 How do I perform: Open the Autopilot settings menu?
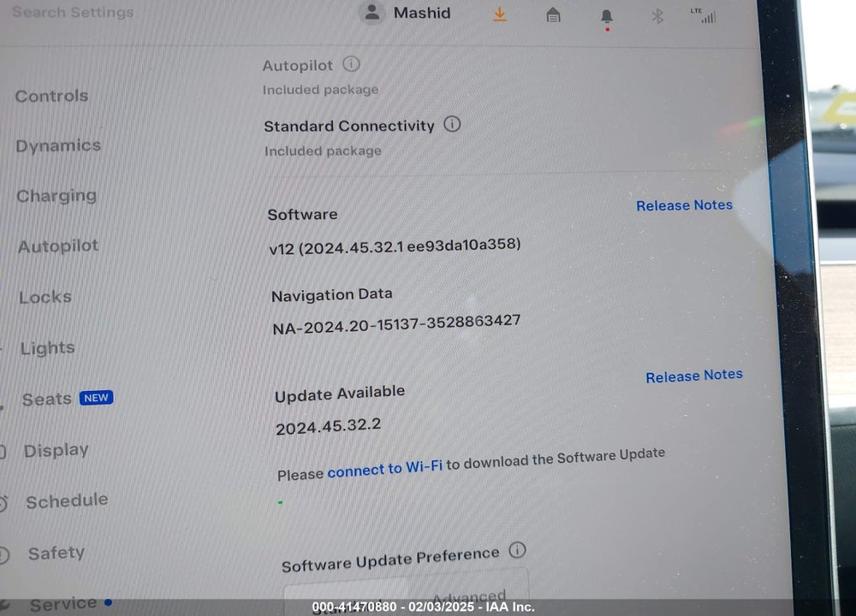coord(58,246)
